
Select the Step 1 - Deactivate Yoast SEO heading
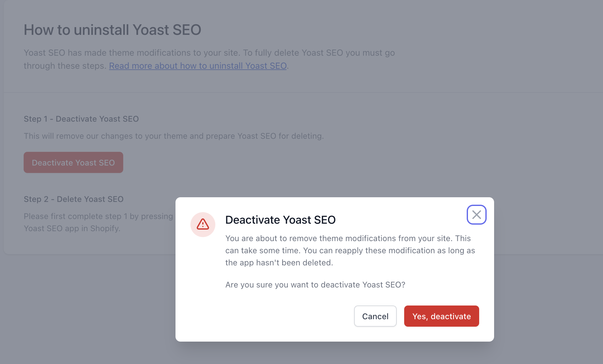[x=81, y=119]
